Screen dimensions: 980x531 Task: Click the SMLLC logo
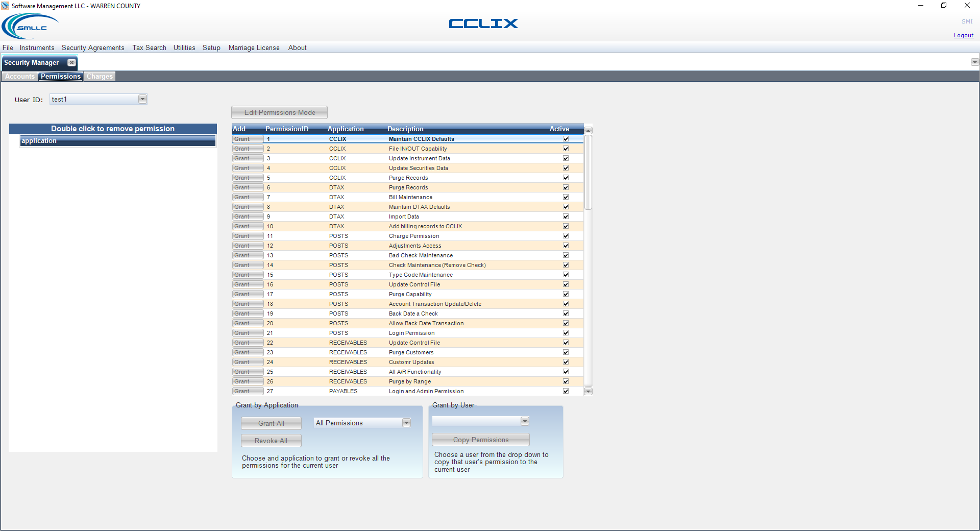click(31, 26)
